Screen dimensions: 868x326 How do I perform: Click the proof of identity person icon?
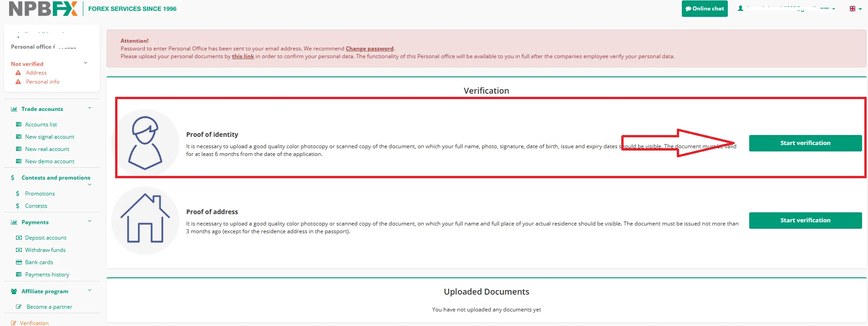145,143
